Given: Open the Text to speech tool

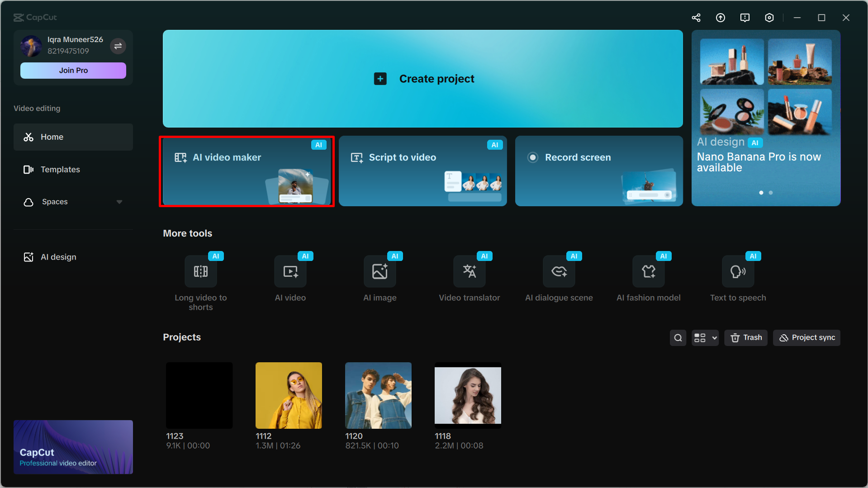Looking at the screenshot, I should coord(738,271).
